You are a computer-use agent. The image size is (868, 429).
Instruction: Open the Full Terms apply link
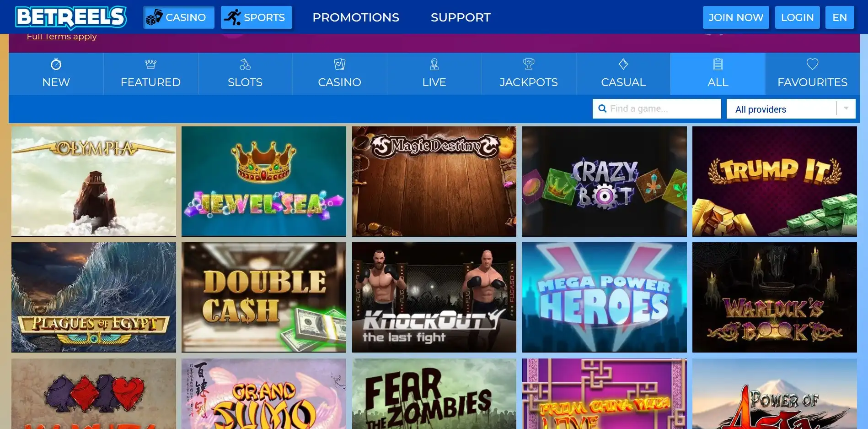click(62, 36)
